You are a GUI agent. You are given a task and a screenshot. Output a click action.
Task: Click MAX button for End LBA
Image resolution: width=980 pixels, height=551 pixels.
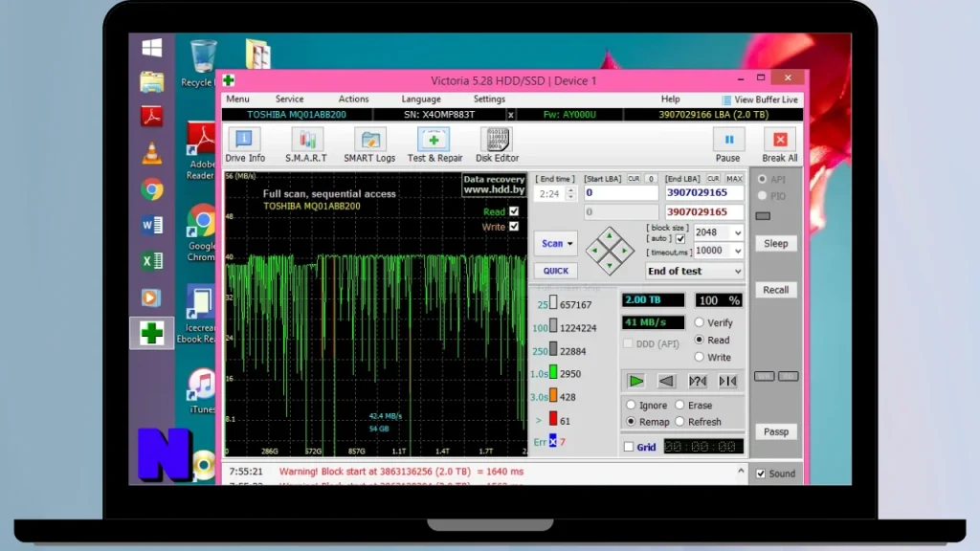734,179
